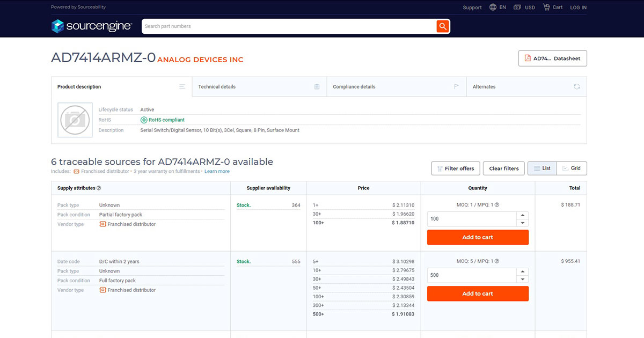
Task: Click the Filter offers button
Action: click(455, 168)
